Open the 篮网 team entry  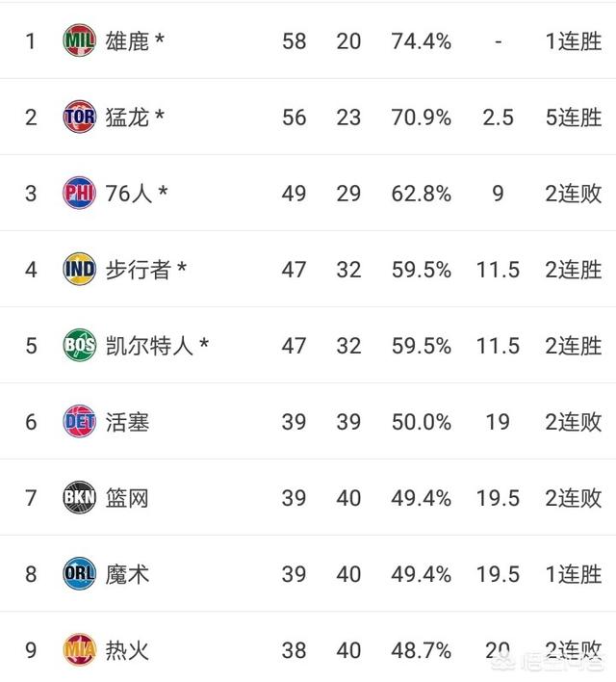pyautogui.click(x=127, y=498)
